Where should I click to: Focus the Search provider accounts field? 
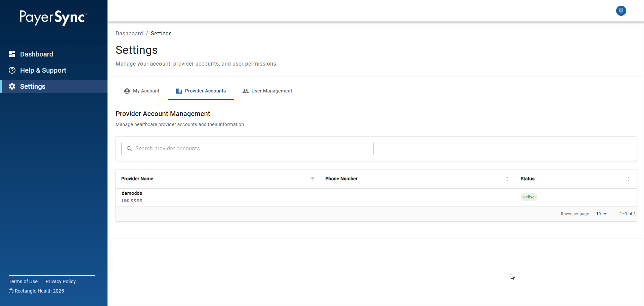[x=247, y=149]
